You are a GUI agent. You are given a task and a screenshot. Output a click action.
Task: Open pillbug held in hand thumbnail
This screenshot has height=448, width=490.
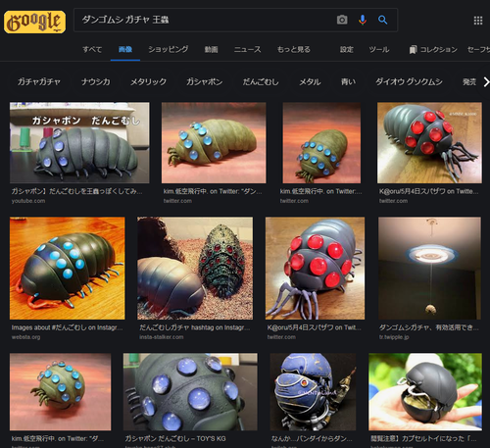[425, 391]
